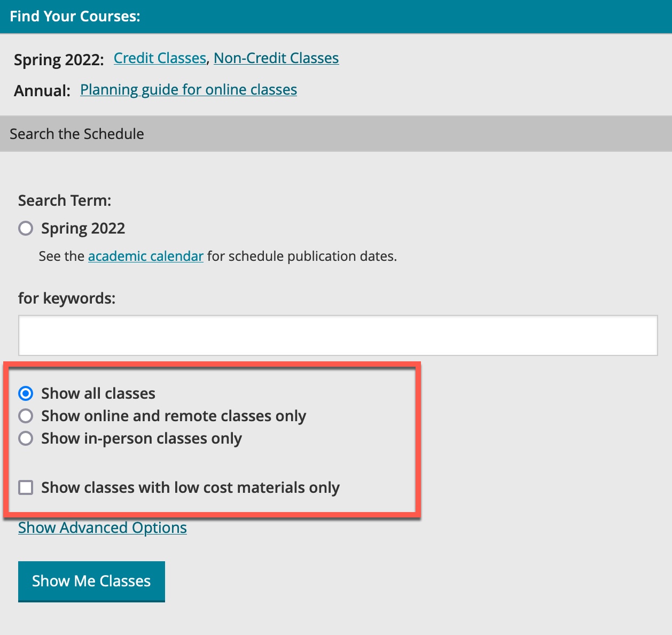Click the Show Me Classes button

point(91,580)
